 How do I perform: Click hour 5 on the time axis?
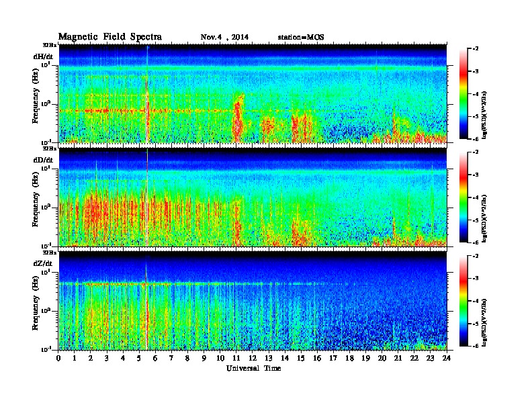pos(140,358)
